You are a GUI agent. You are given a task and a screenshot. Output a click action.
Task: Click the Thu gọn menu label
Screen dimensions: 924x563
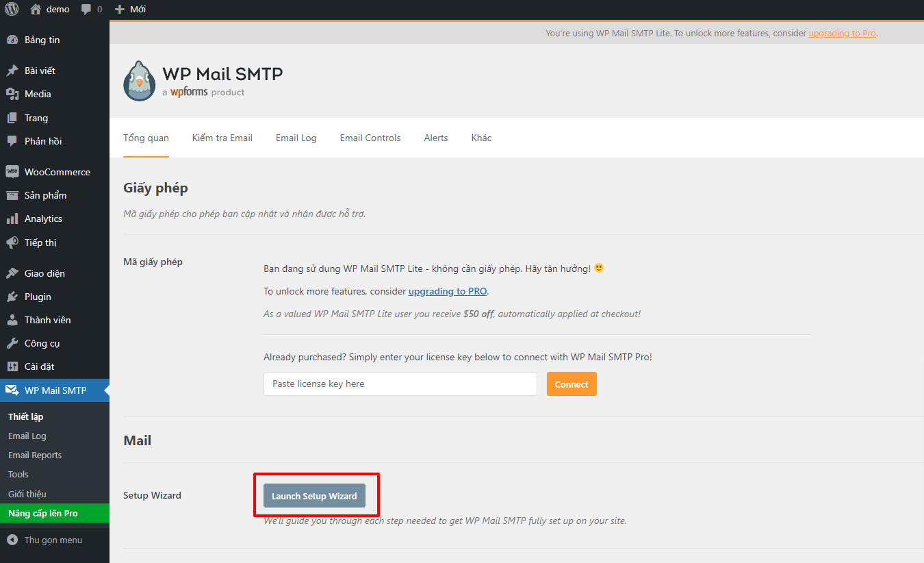coord(53,540)
